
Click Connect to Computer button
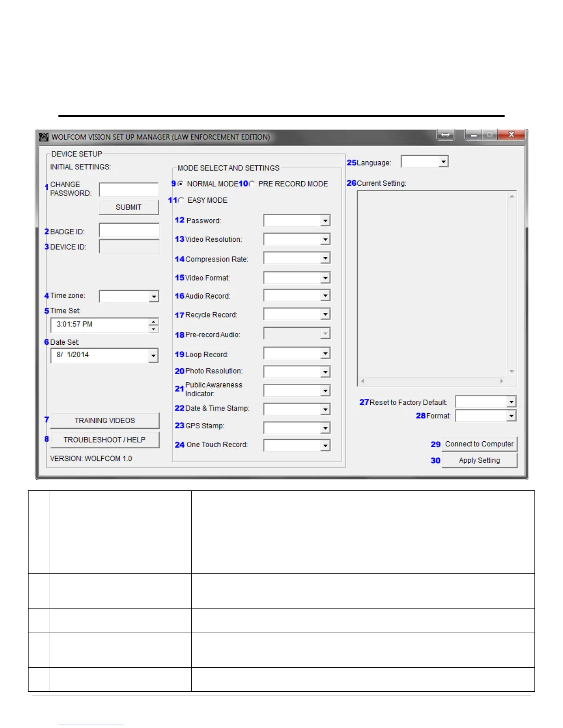(x=479, y=444)
